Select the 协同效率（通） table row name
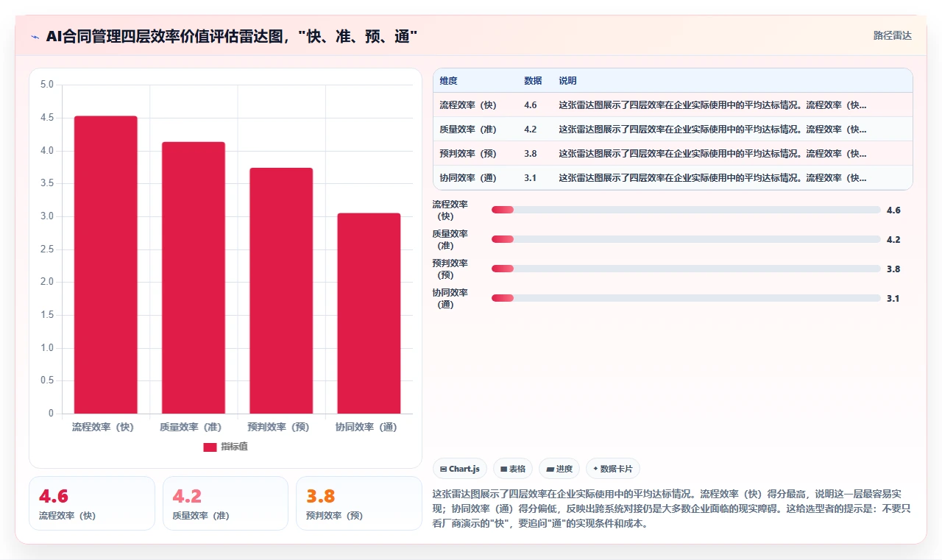Image resolution: width=942 pixels, height=560 pixels. click(467, 178)
